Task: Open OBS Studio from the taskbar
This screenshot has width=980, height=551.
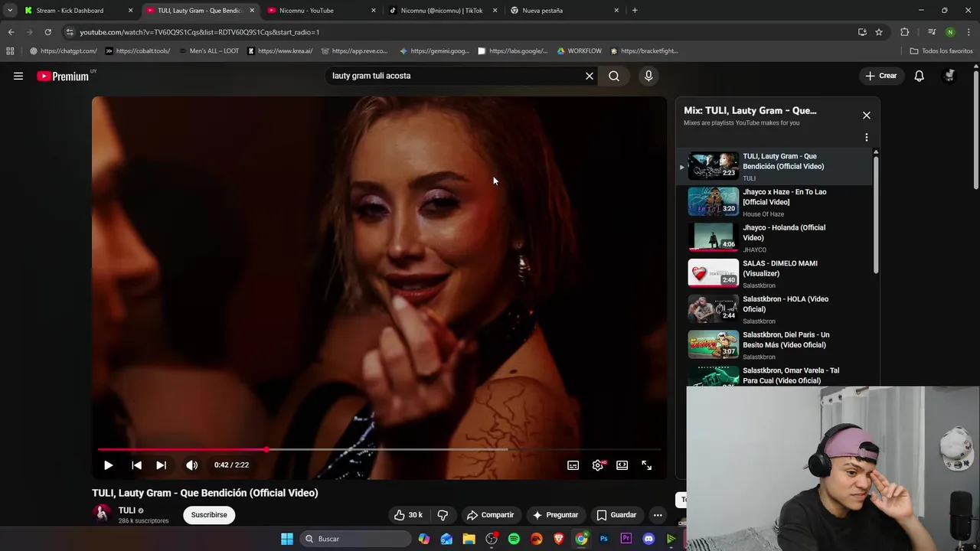Action: [492, 539]
